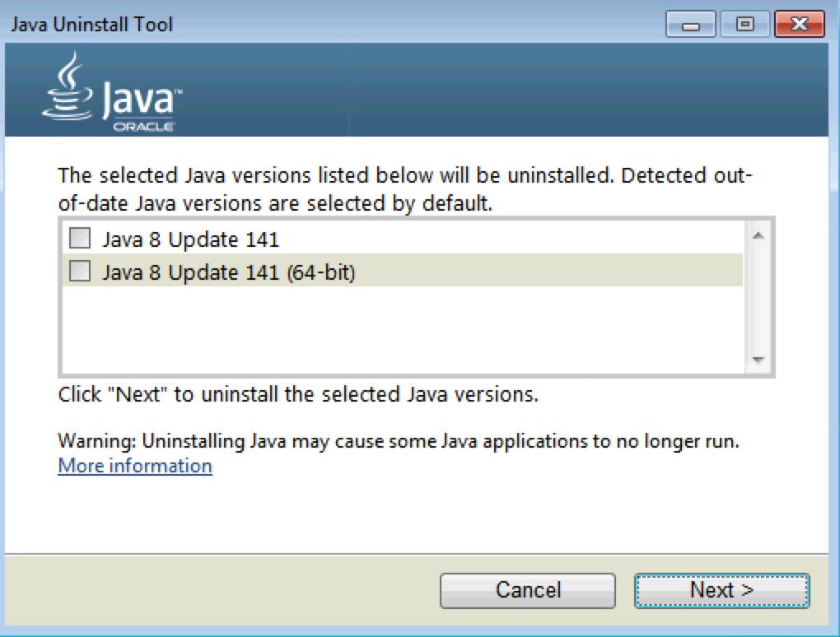Cancel the Java uninstall
This screenshot has height=637, width=840.
pos(528,590)
